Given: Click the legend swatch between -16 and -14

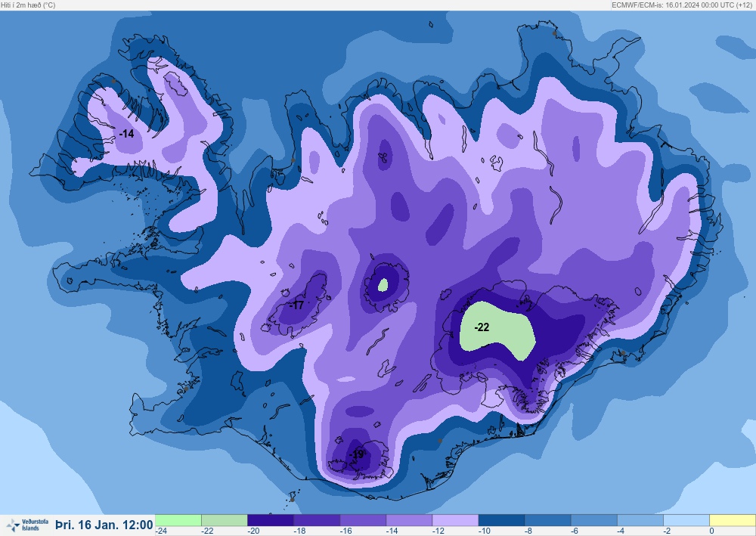Looking at the screenshot, I should coord(363,520).
